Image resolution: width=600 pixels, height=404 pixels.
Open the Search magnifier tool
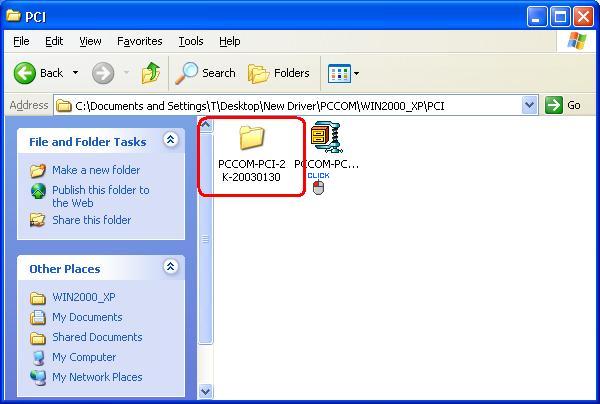(x=205, y=73)
